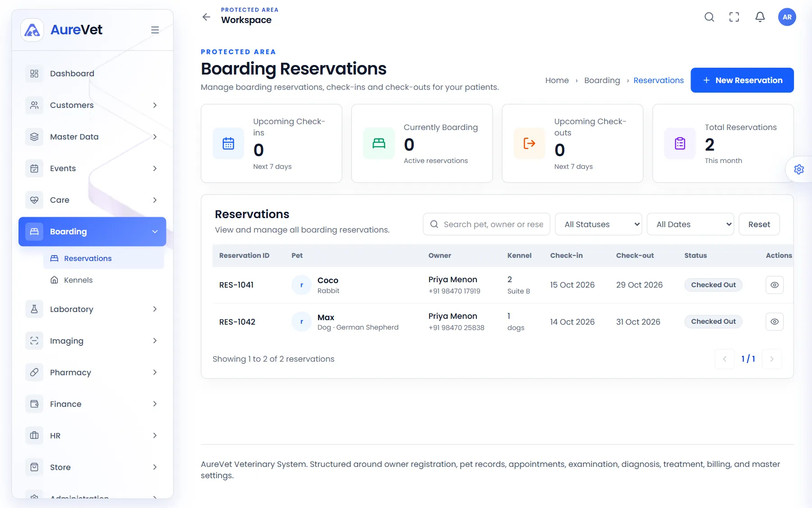Click the Total Reservations clipboard icon
This screenshot has width=812, height=508.
coord(680,144)
